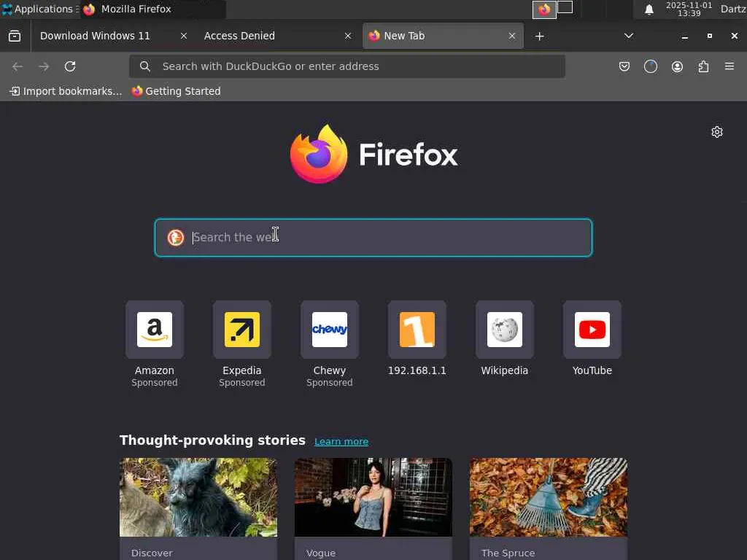Open the Firefox account icon
This screenshot has height=560, width=747.
677,66
